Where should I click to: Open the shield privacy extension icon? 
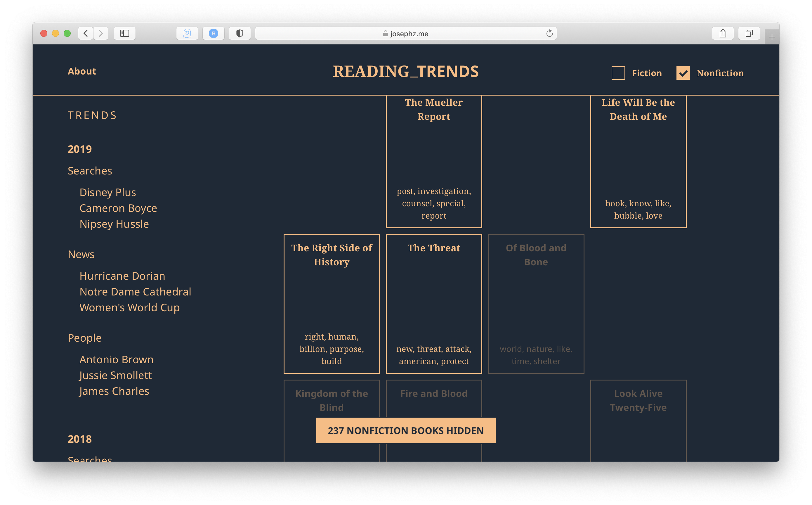[240, 33]
